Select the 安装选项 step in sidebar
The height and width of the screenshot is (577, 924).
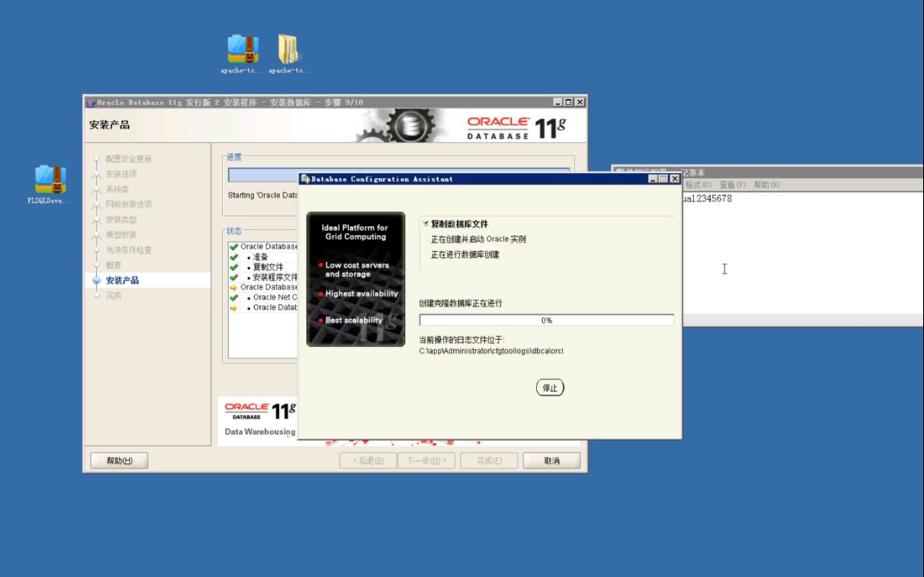click(x=121, y=174)
